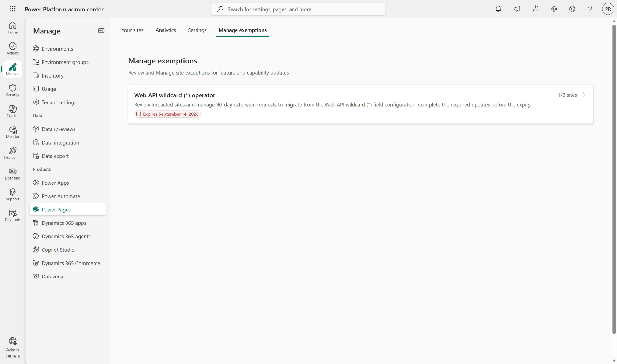Select the Manage exemptions tab
The image size is (617, 364).
pos(243,30)
